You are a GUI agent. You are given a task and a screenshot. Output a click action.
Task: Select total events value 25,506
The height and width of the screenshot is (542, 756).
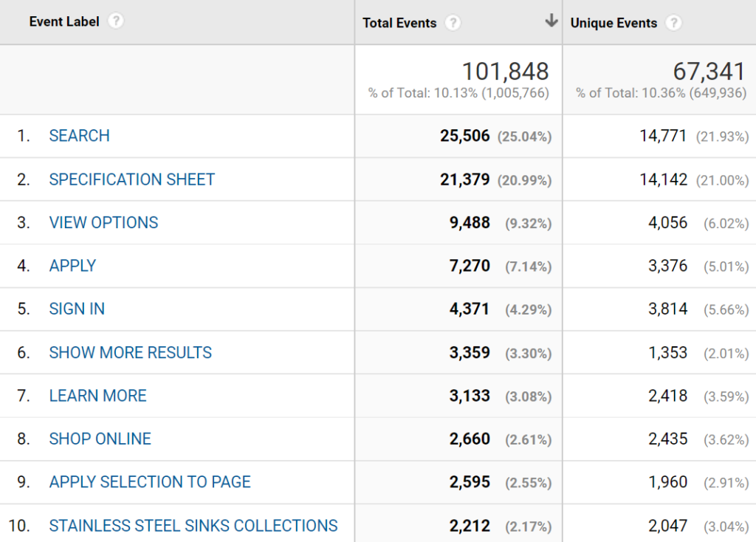(x=465, y=136)
